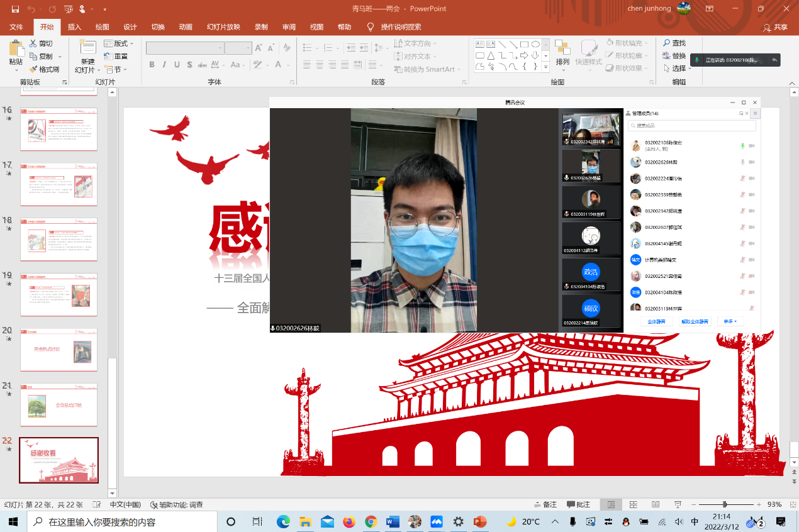Open Word from the Windows taskbar

[393, 521]
